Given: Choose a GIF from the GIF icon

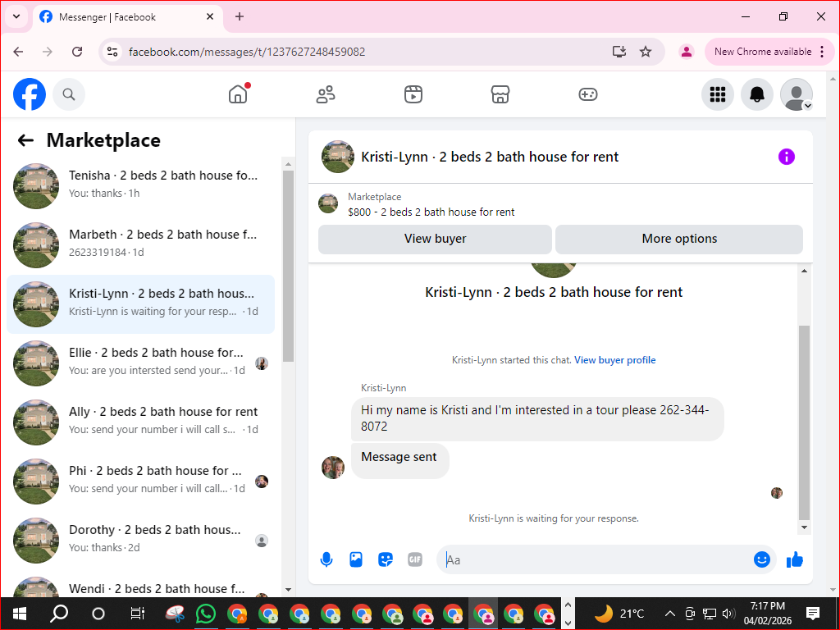Looking at the screenshot, I should (x=414, y=559).
